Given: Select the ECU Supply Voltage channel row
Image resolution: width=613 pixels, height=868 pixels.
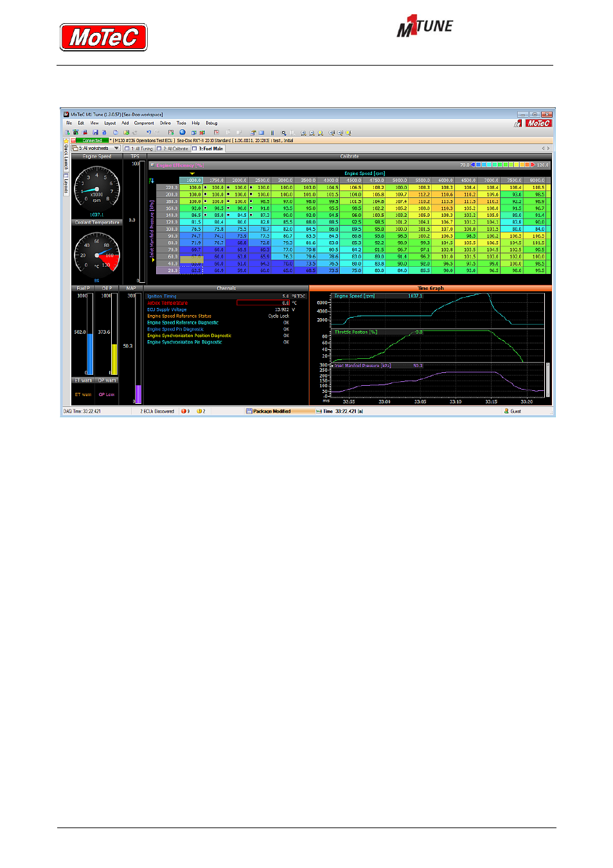Looking at the screenshot, I should coord(226,309).
